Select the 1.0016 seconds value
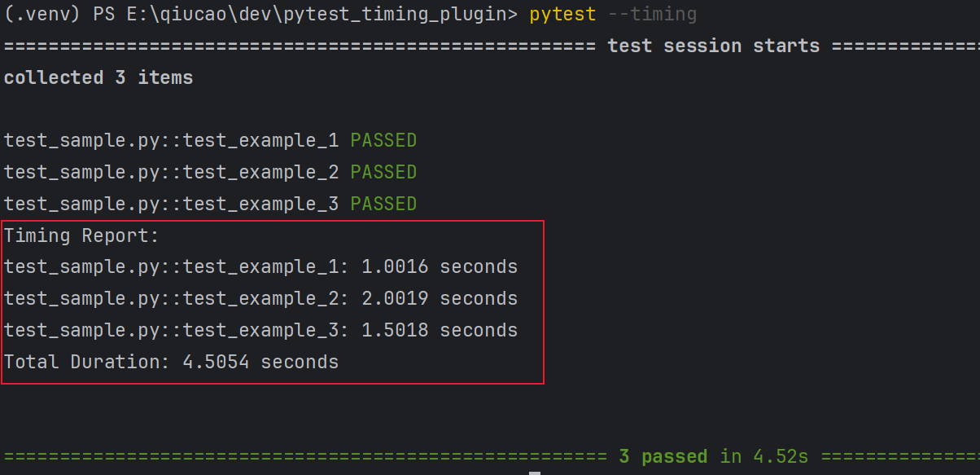980x475 pixels. (x=440, y=266)
